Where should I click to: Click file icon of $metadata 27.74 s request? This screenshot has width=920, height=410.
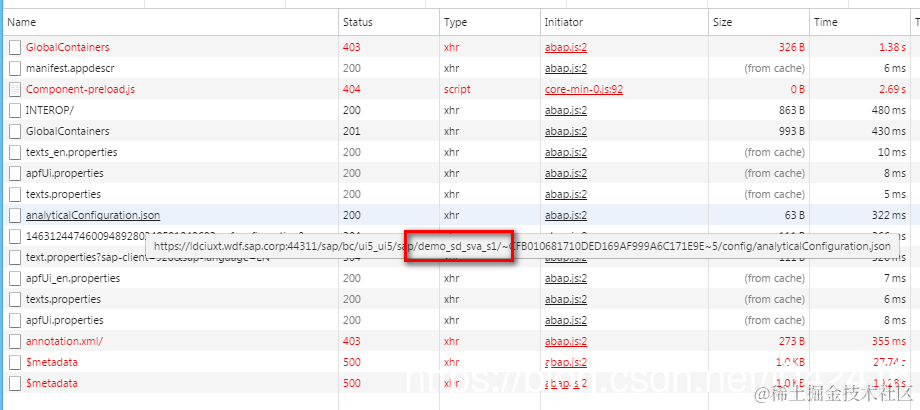point(15,362)
